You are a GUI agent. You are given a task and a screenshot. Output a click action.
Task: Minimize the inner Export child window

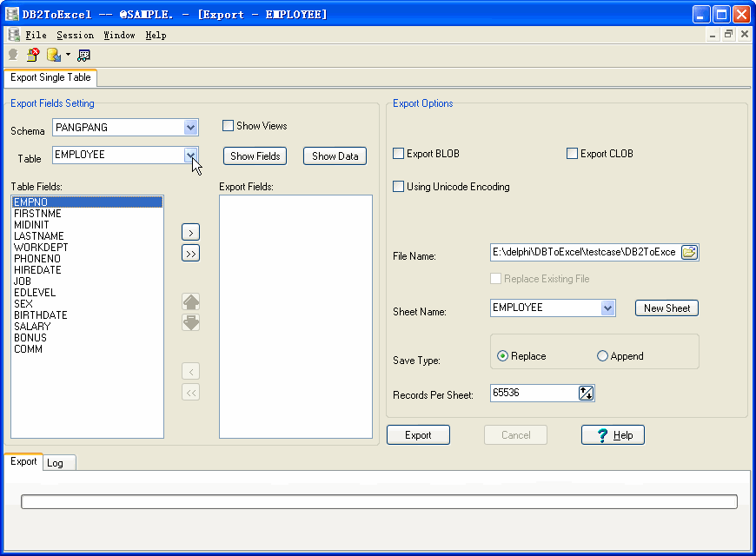point(713,34)
